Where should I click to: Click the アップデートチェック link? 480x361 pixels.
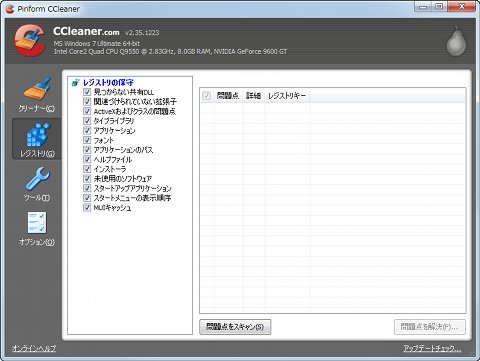(x=432, y=349)
